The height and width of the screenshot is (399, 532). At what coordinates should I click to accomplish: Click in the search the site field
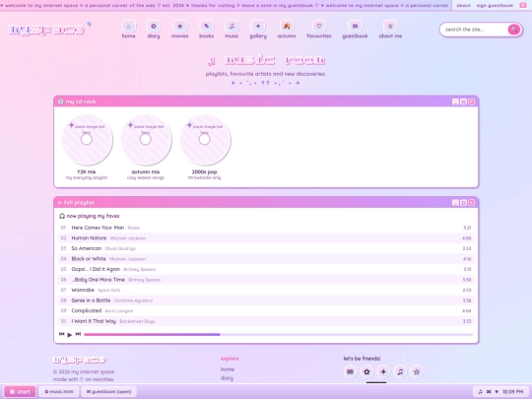pyautogui.click(x=474, y=30)
